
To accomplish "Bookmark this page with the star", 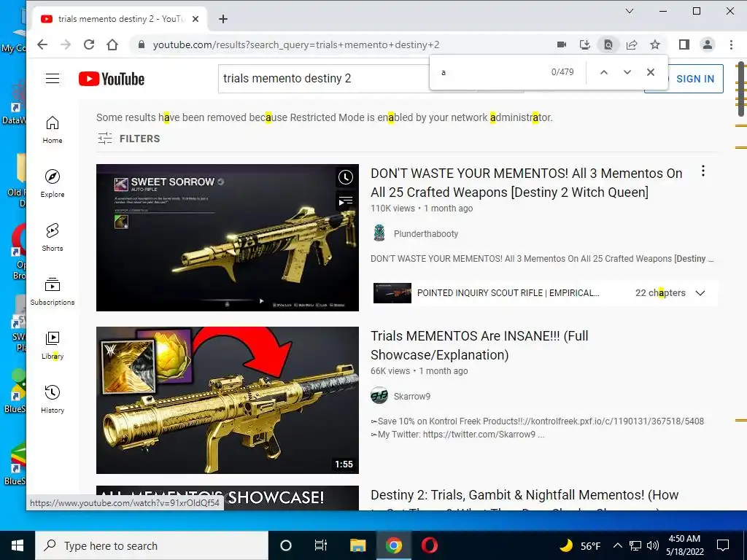I will (x=655, y=44).
